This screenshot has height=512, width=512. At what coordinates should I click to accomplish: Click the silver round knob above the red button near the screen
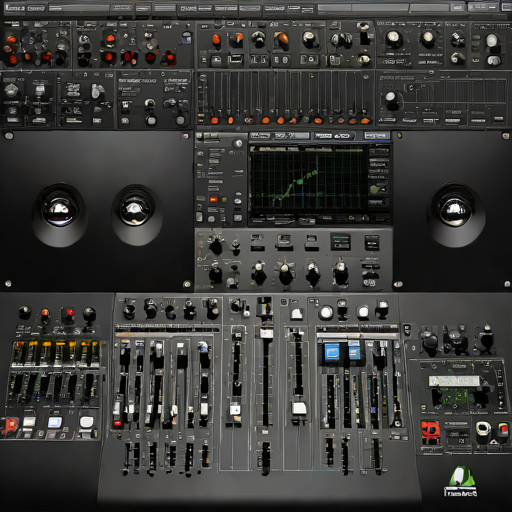[238, 144]
